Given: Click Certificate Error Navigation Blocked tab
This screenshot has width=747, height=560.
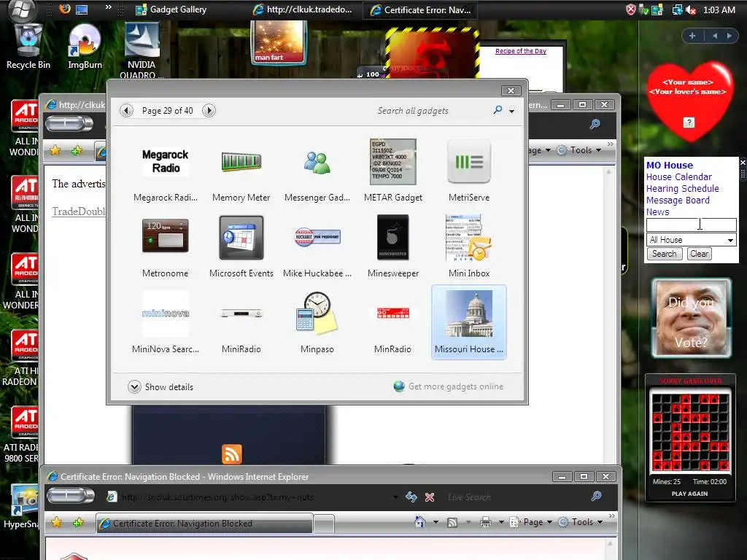Looking at the screenshot, I should (x=205, y=524).
